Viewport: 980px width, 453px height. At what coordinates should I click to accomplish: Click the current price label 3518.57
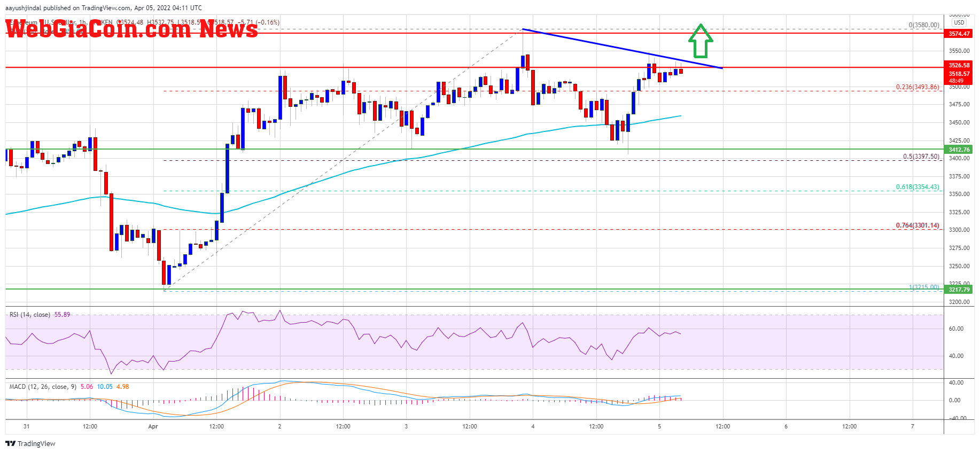959,74
